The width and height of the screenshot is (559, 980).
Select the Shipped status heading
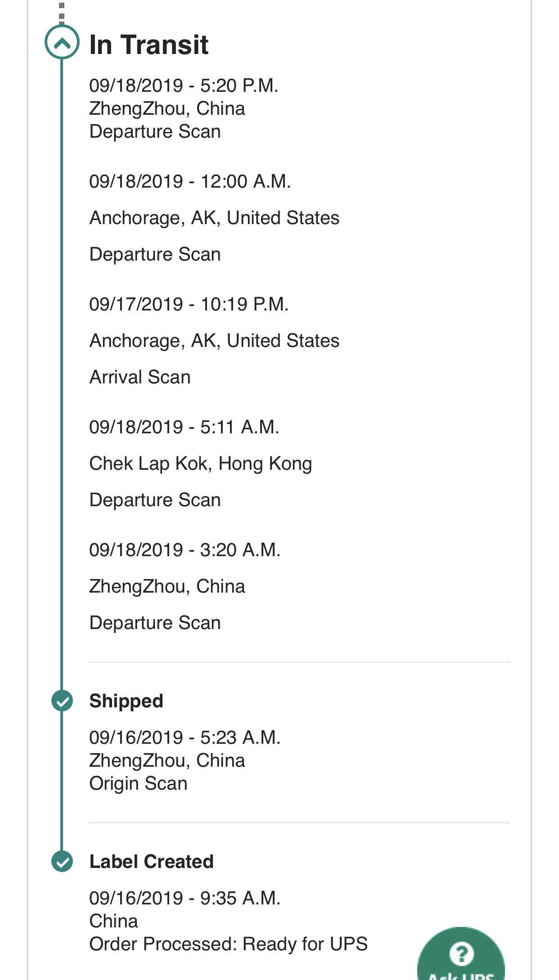tap(126, 701)
